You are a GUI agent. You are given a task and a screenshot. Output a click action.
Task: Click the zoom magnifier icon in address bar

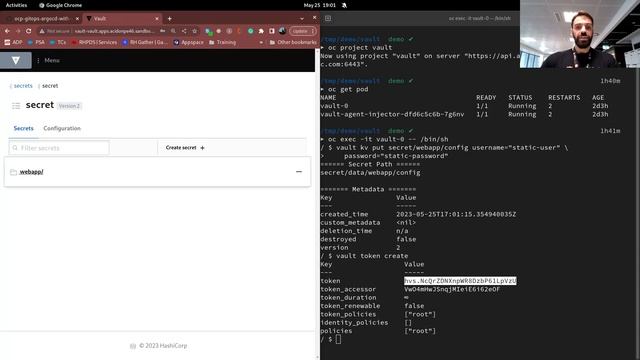coord(173,31)
